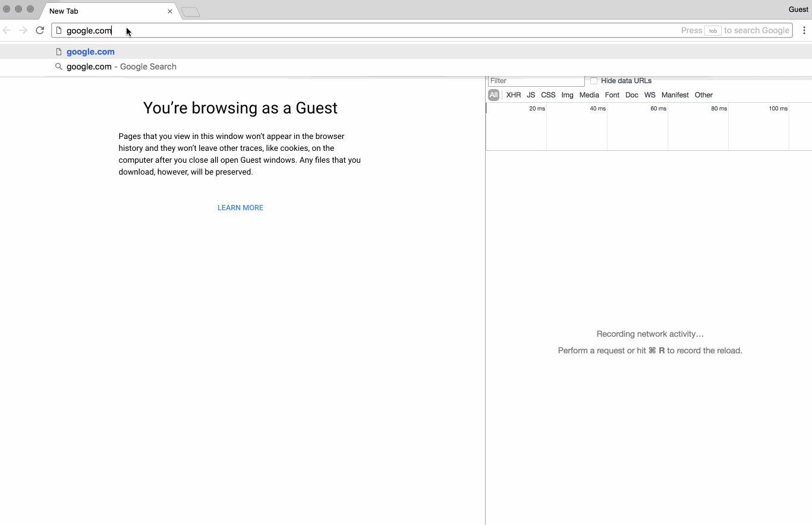Open a new tab with the new-tab button
The height and width of the screenshot is (525, 812).
(190, 12)
